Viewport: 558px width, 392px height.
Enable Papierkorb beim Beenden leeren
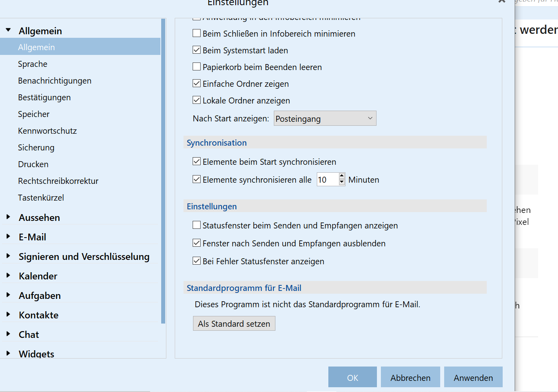[197, 66]
